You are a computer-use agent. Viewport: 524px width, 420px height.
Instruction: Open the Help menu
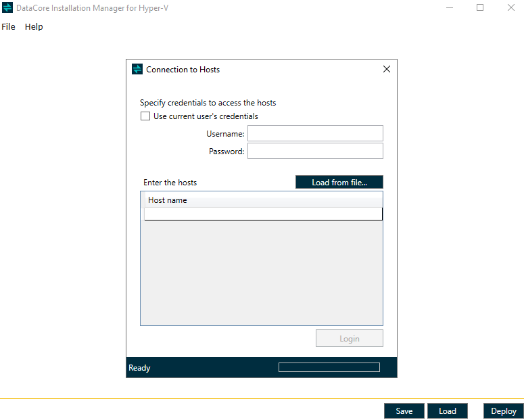(34, 27)
